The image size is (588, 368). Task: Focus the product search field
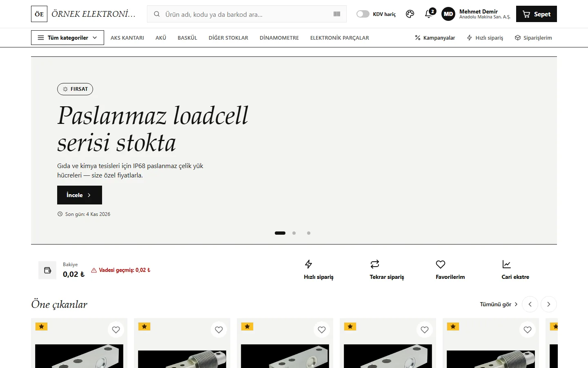tap(246, 14)
